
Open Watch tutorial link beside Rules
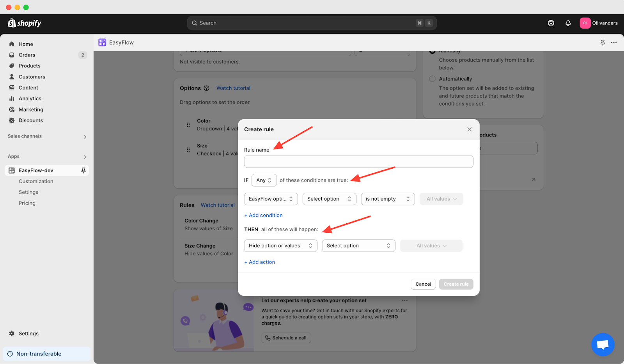click(x=218, y=205)
